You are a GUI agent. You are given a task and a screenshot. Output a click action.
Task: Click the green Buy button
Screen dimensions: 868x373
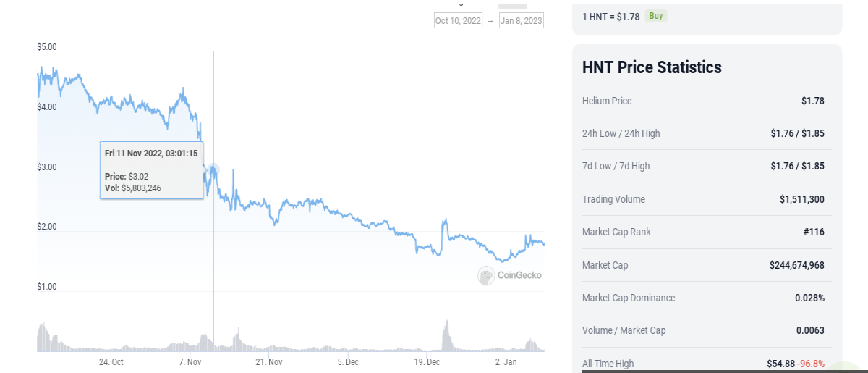pos(655,16)
